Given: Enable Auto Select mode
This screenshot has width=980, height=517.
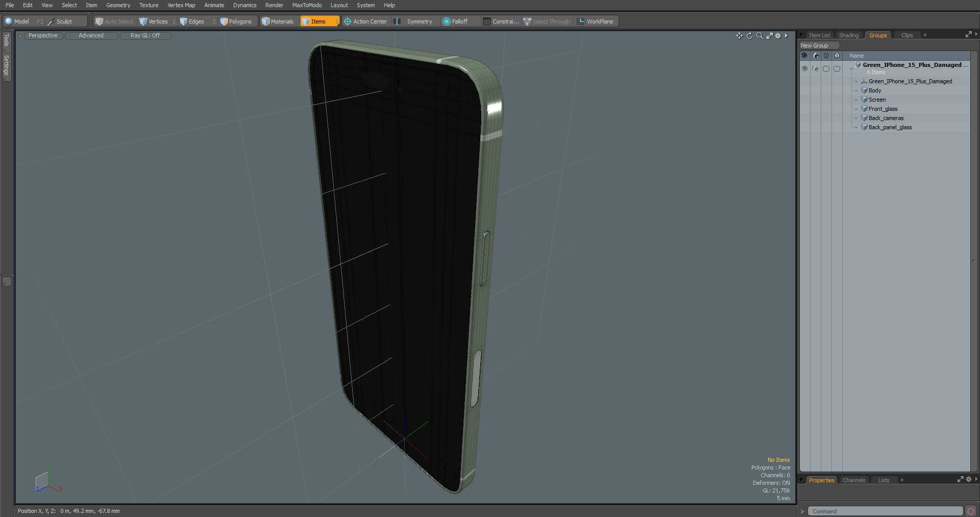Looking at the screenshot, I should pos(114,21).
